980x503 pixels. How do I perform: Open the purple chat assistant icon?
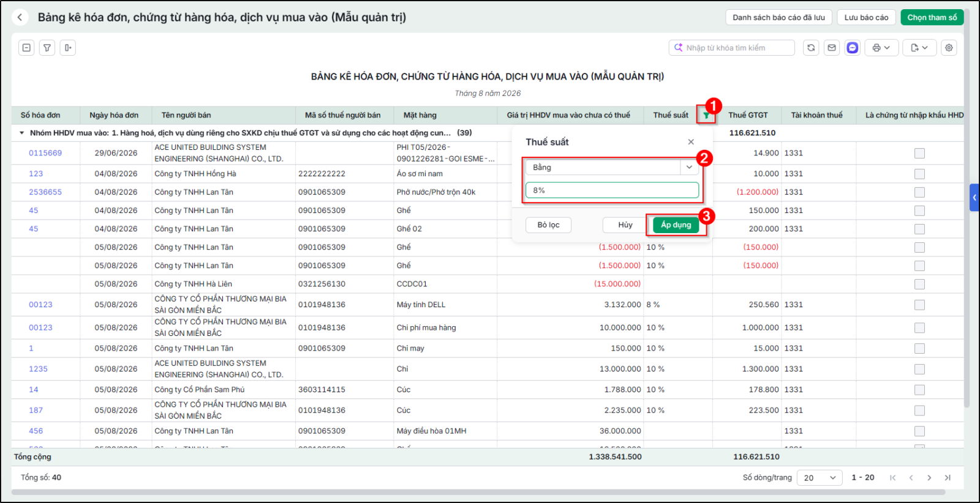tap(853, 48)
